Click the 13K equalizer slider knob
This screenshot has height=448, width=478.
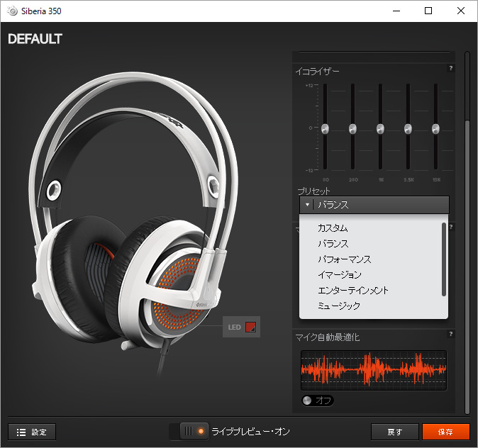pyautogui.click(x=435, y=129)
